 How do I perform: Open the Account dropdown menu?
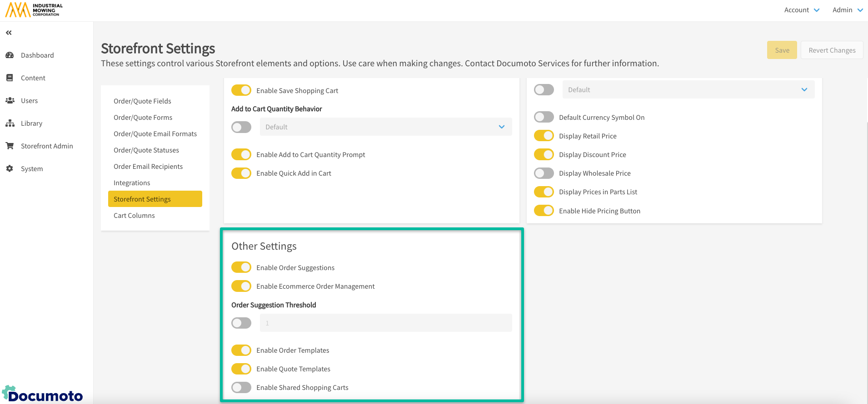(801, 10)
